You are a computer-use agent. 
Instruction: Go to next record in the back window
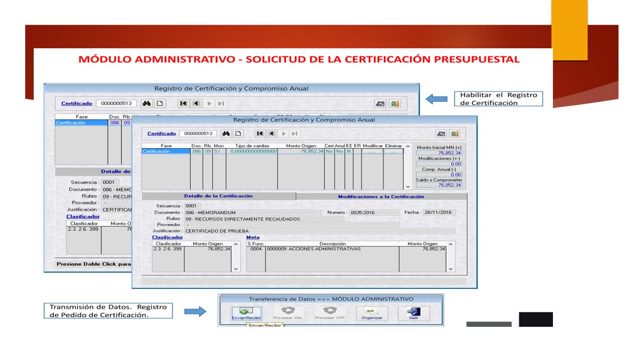click(209, 103)
